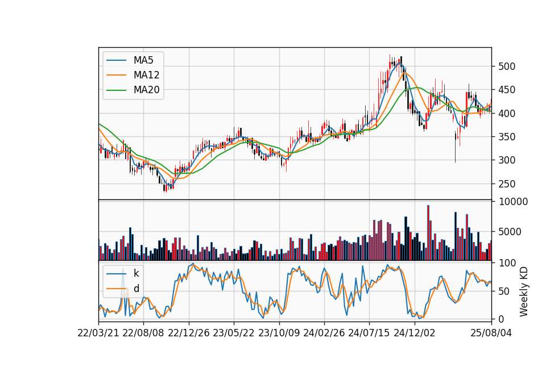Image resolution: width=546 pixels, height=392 pixels.
Task: Click the 10000 volume axis label
Action: (513, 202)
